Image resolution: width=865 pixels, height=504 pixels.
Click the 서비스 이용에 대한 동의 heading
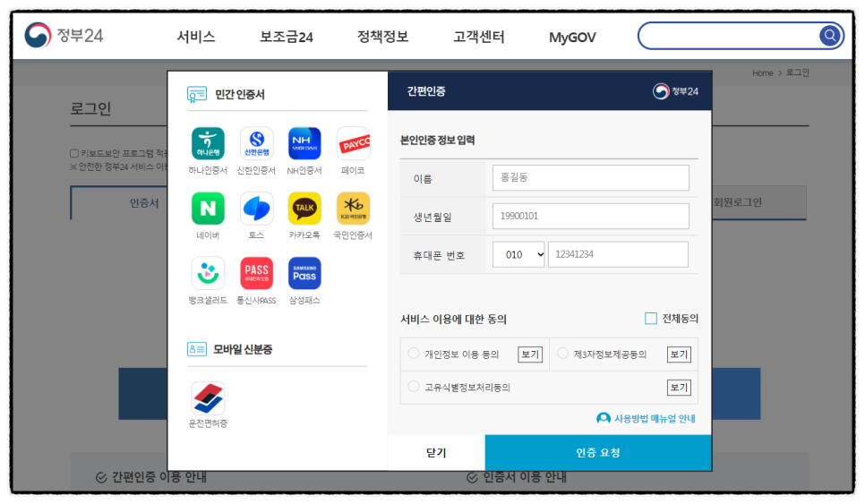[x=453, y=319]
